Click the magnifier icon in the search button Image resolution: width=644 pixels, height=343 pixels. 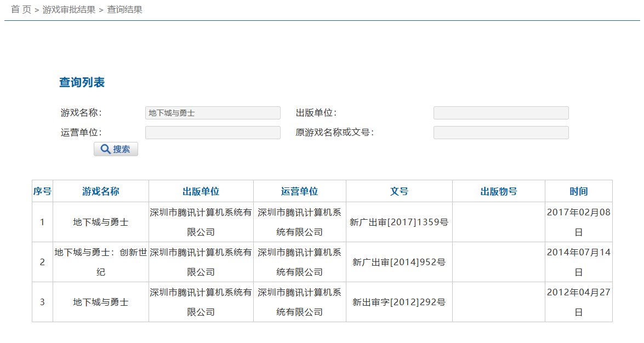click(106, 149)
